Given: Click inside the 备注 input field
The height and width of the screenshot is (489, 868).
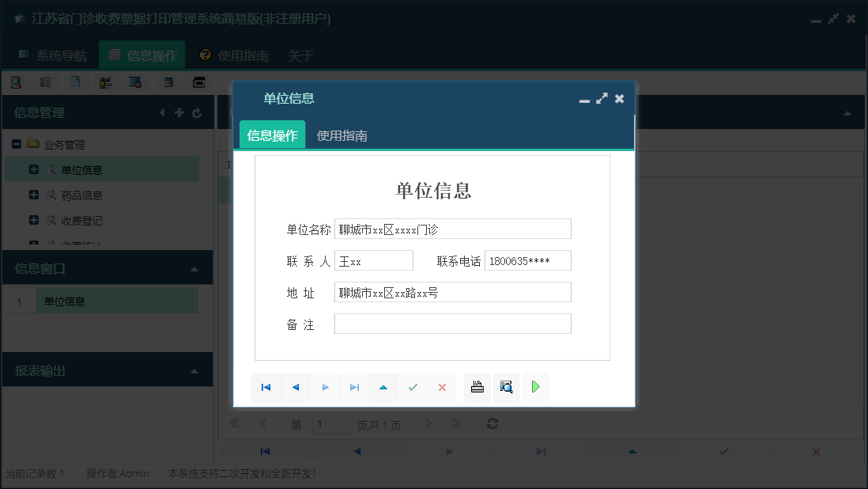Looking at the screenshot, I should coord(452,323).
